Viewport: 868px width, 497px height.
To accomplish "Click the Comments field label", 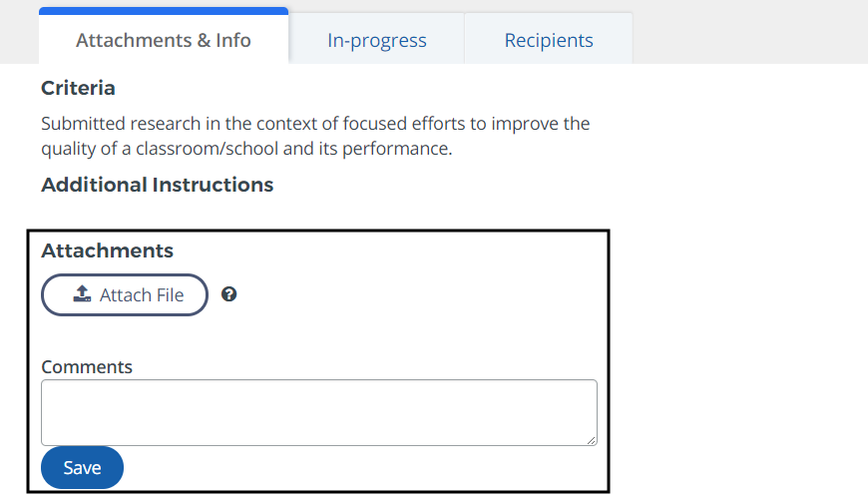I will click(x=87, y=366).
